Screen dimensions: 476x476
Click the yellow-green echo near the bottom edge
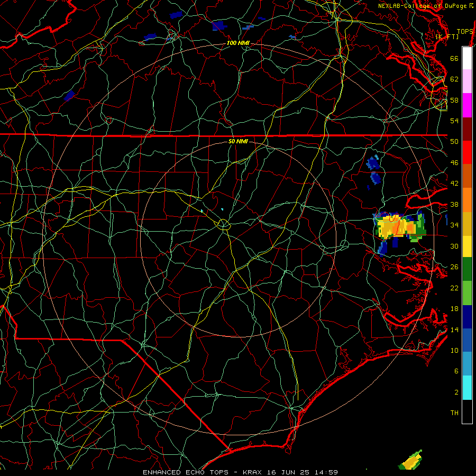[x=410, y=460]
